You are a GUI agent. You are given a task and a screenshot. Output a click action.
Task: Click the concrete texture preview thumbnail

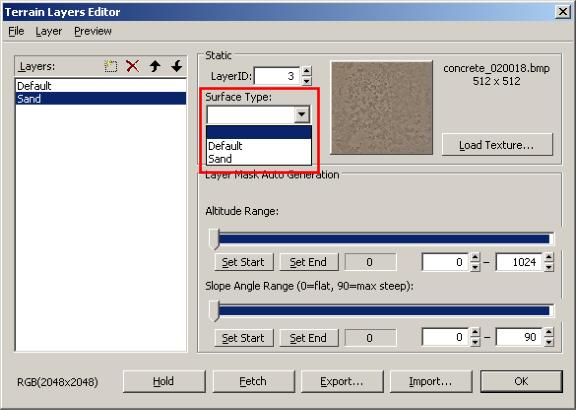point(382,108)
